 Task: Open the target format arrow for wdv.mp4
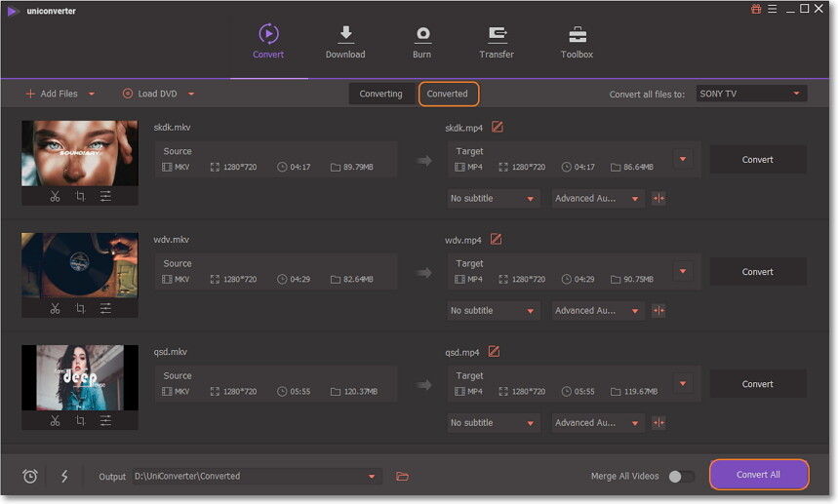[x=682, y=272]
